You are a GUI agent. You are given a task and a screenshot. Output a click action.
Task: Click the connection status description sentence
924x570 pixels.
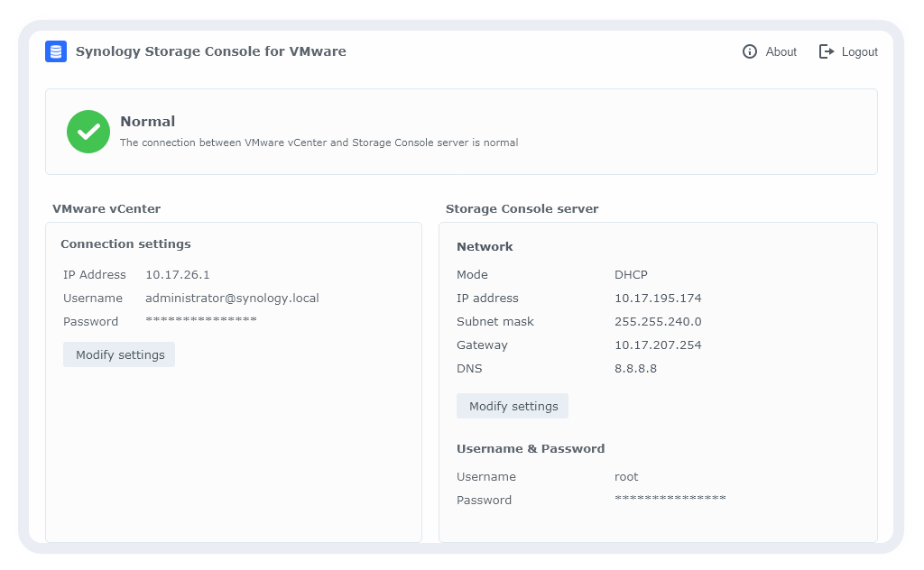319,142
